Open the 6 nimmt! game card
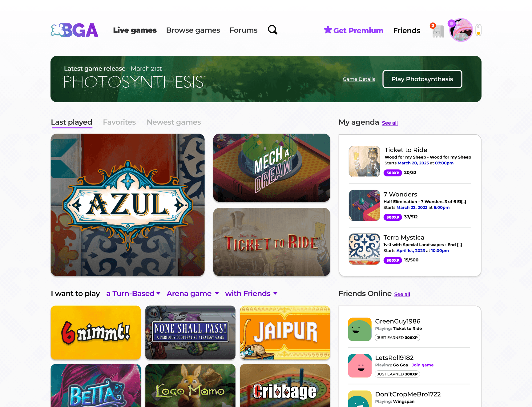This screenshot has width=532, height=407. 96,332
